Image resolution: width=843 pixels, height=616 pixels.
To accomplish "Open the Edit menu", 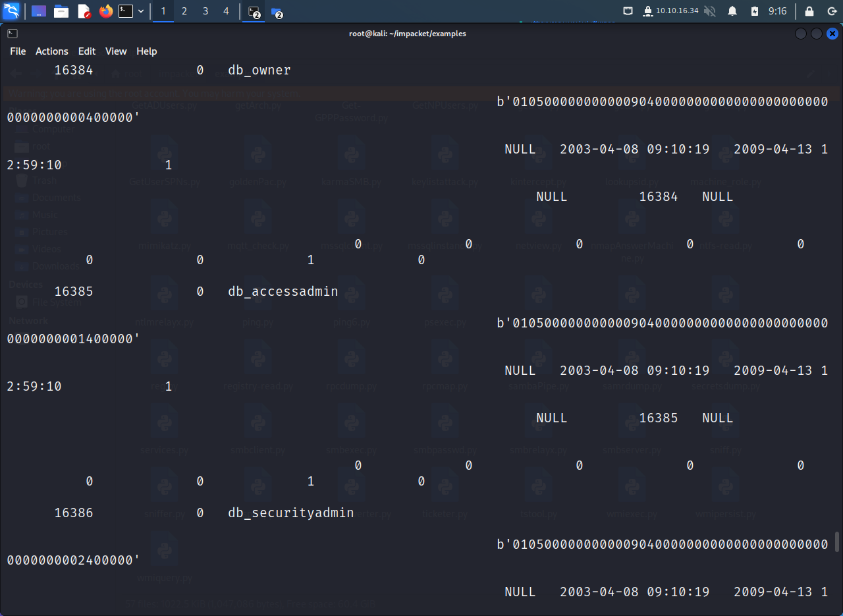I will [87, 51].
